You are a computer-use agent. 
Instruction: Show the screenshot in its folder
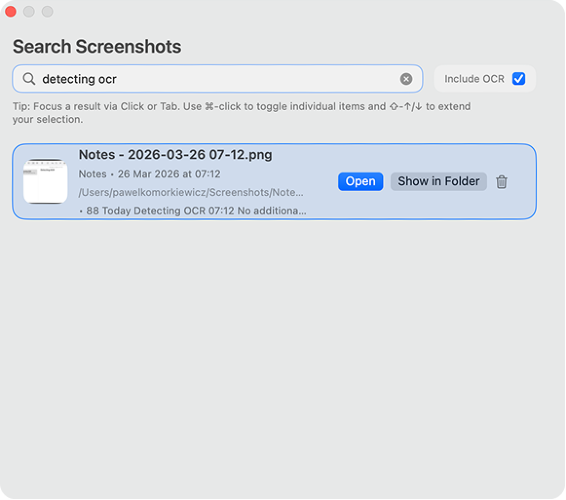[438, 181]
